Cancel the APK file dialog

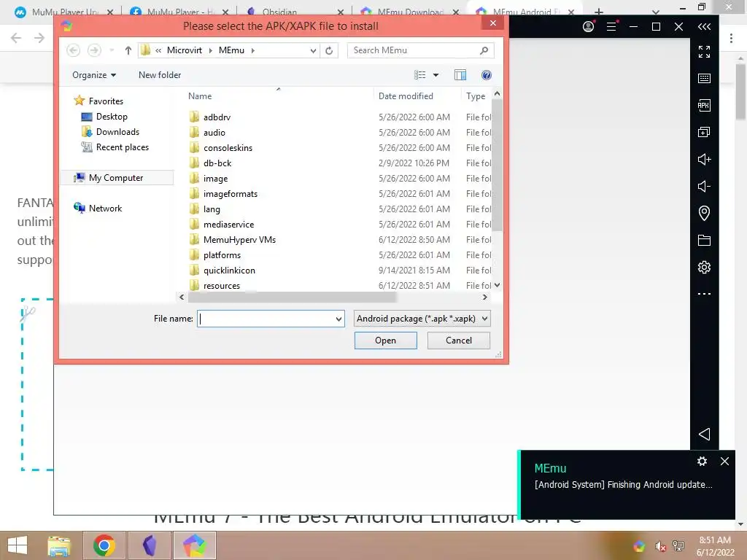tap(459, 341)
